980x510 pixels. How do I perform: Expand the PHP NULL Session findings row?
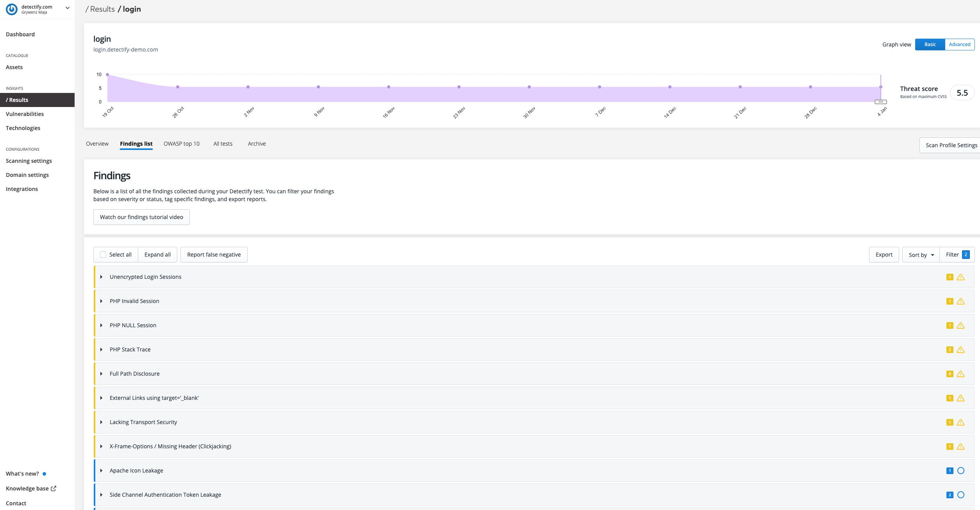coord(101,325)
